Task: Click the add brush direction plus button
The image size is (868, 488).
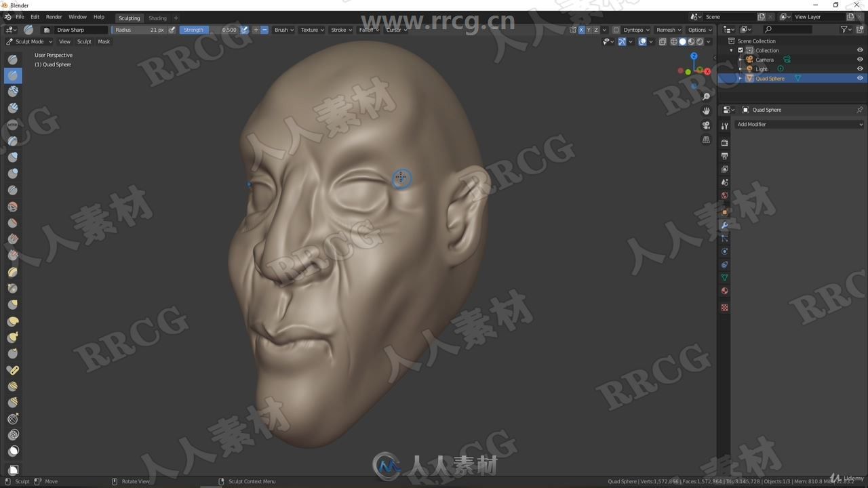Action: click(x=256, y=30)
